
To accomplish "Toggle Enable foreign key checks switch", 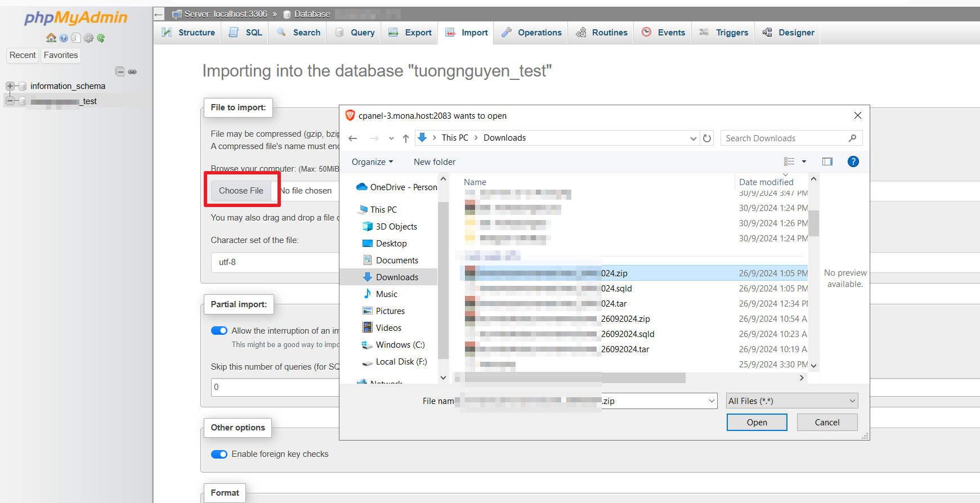I will [x=219, y=454].
